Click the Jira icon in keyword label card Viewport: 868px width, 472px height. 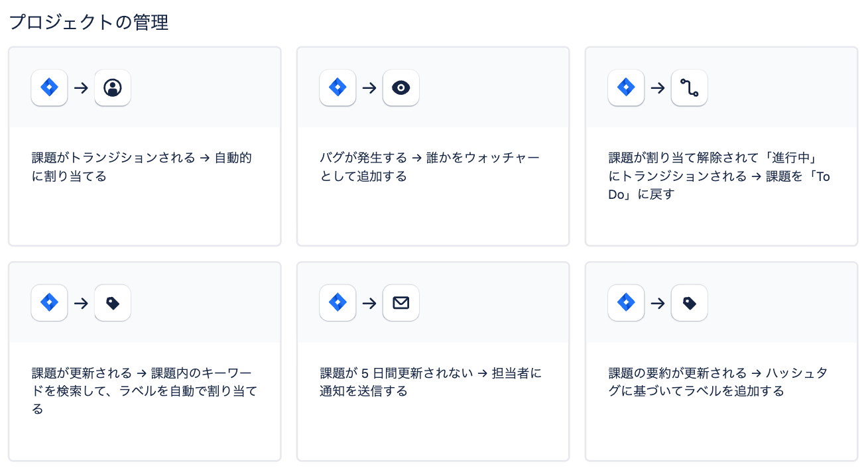(50, 303)
